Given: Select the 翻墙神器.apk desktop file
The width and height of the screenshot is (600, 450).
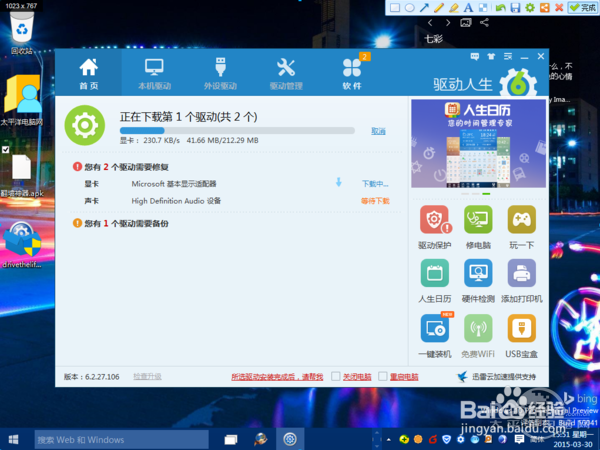Looking at the screenshot, I should [21, 175].
